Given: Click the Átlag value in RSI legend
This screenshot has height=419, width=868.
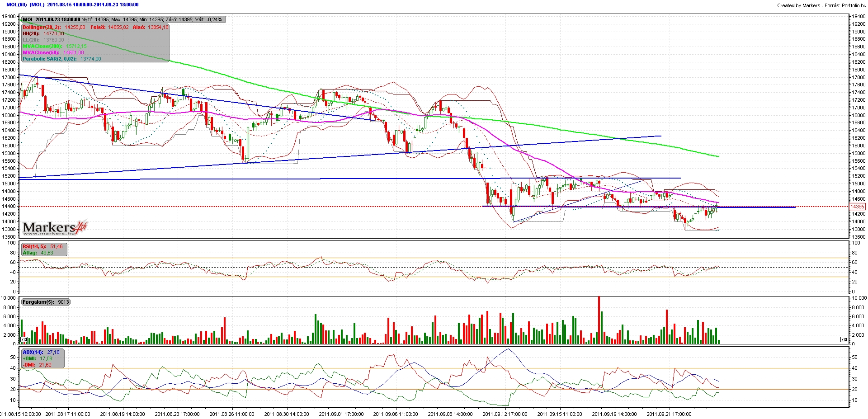Looking at the screenshot, I should tap(47, 253).
